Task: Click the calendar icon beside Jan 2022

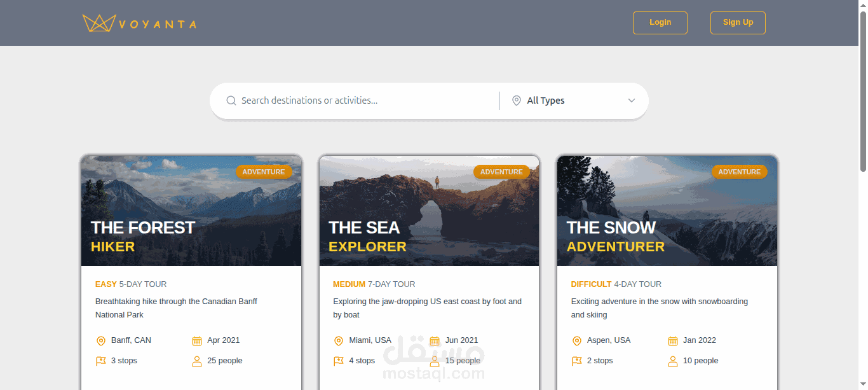Action: [672, 340]
